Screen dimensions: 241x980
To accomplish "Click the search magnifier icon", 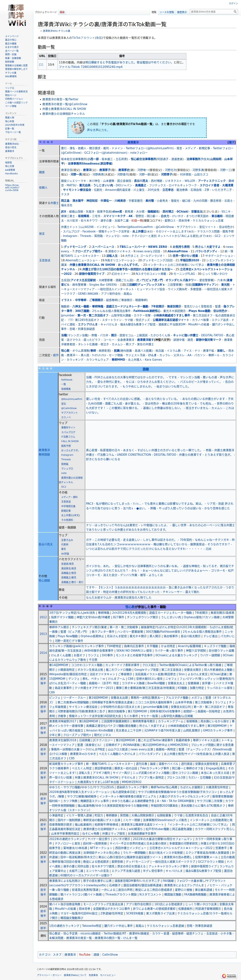I will [235, 12].
